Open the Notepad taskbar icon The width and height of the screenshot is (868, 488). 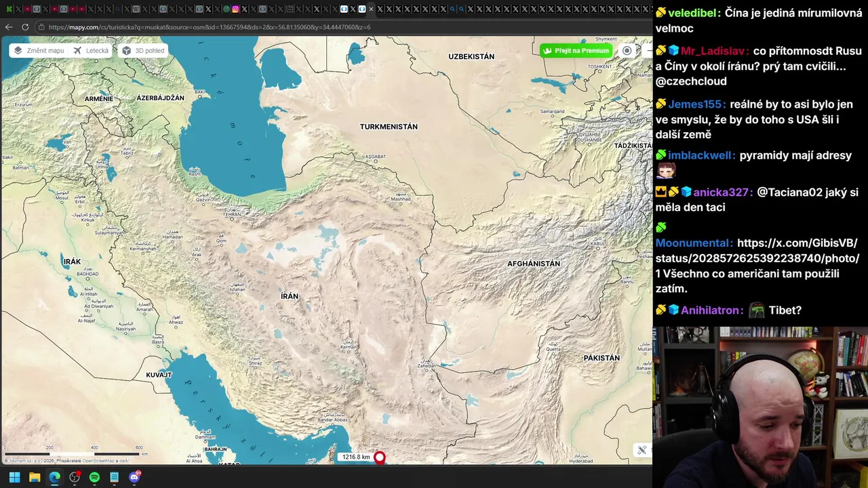click(115, 477)
